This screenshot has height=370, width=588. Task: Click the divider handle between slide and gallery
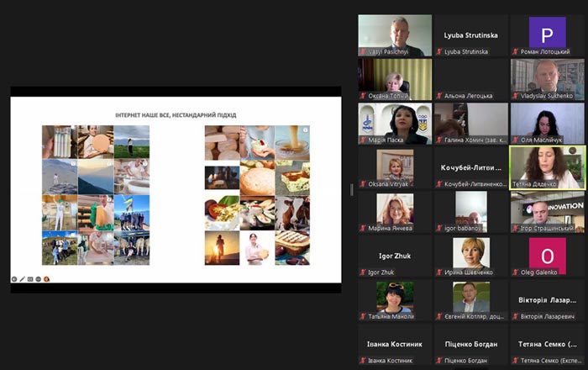tap(351, 190)
